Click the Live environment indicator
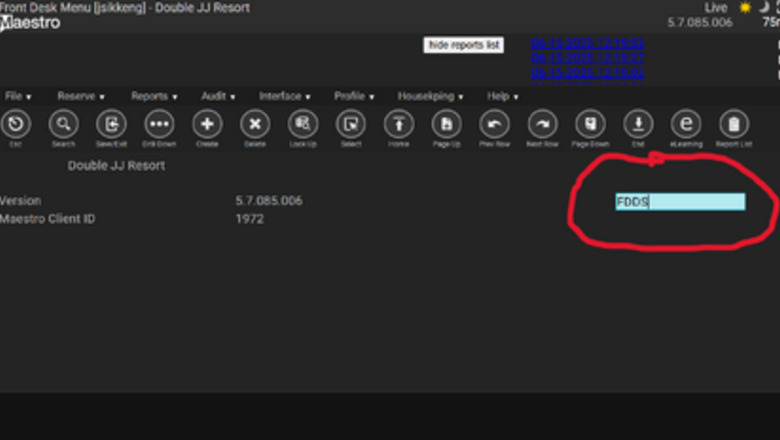This screenshot has height=440, width=780. tap(716, 8)
